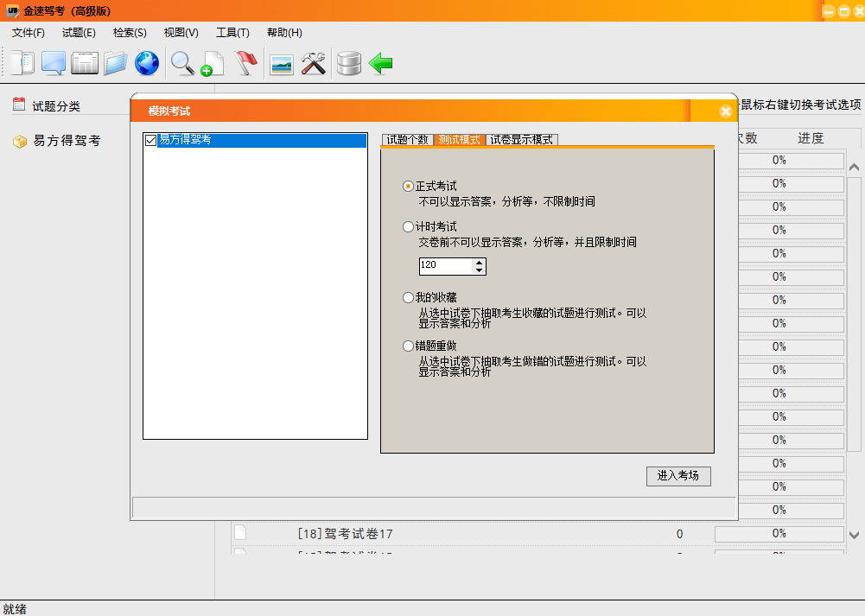
Task: Open the 视图(V) menu
Action: 181,33
